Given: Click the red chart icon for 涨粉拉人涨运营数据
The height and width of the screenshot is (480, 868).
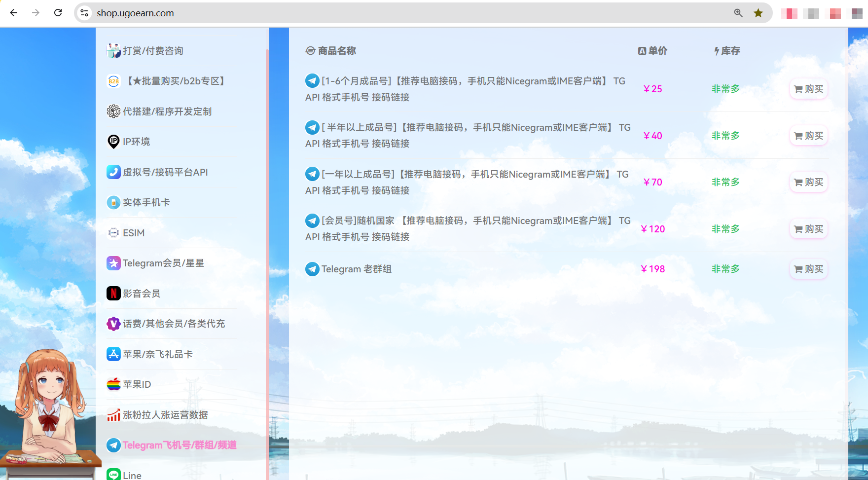Looking at the screenshot, I should point(113,415).
